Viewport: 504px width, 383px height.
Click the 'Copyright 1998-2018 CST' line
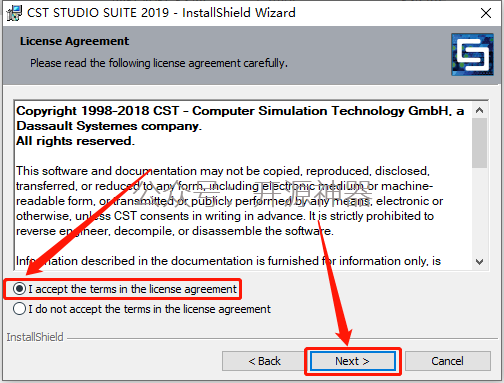pyautogui.click(x=240, y=111)
